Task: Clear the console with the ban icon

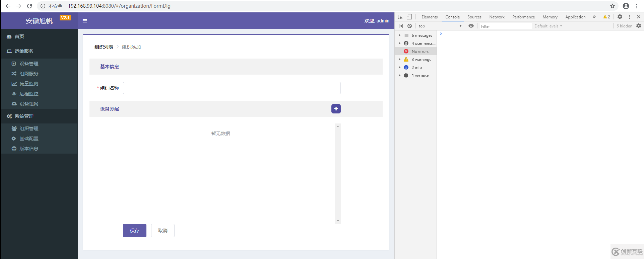Action: pos(409,26)
